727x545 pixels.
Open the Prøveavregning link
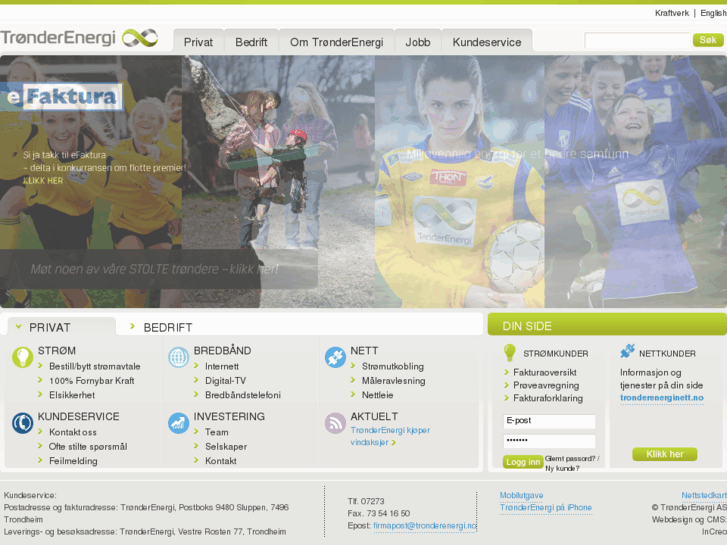point(546,385)
